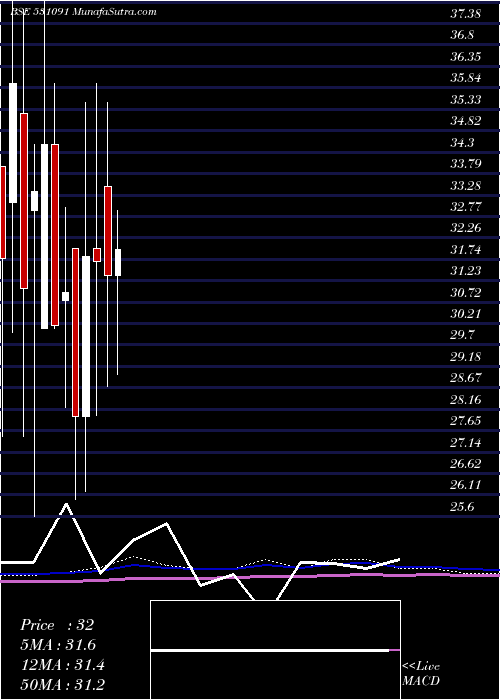Click the MACD panel box
The height and width of the screenshot is (700, 500).
click(x=275, y=650)
